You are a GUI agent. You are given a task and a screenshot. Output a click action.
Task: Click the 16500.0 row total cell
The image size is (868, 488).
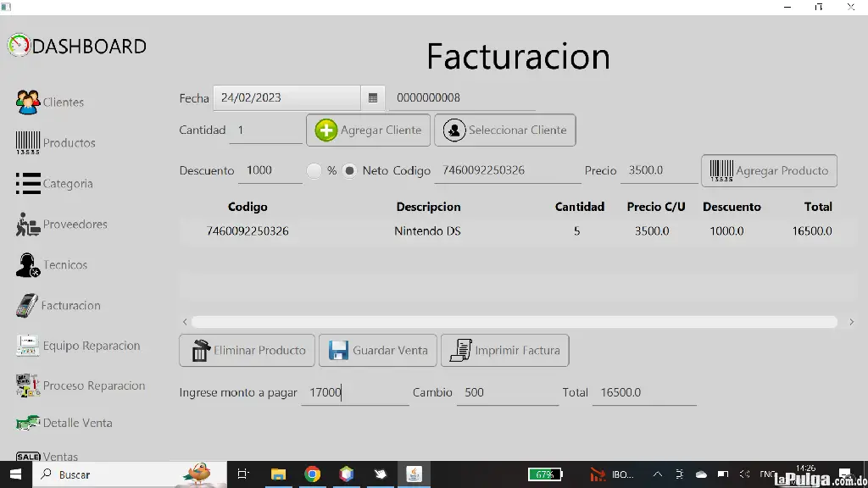812,231
